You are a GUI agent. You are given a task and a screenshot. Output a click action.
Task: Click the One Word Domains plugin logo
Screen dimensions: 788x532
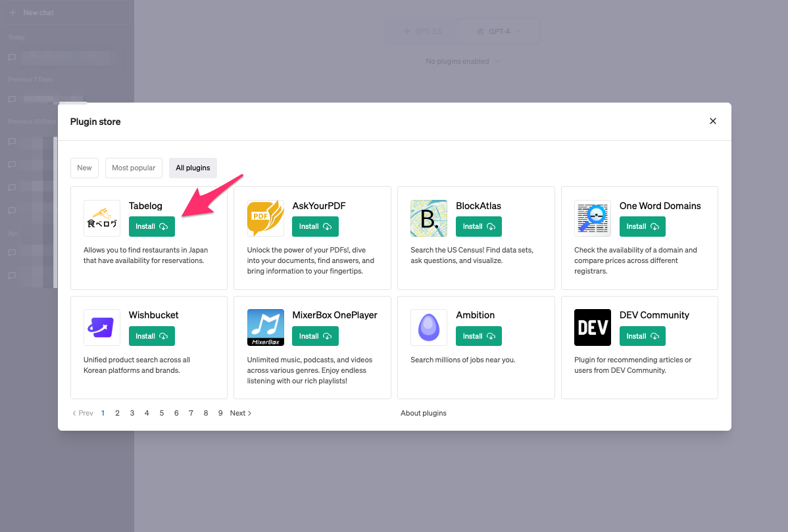point(593,218)
